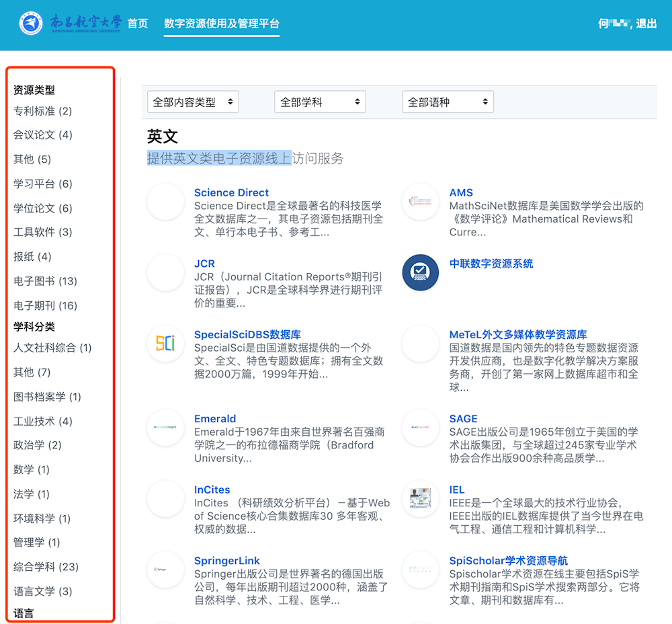The height and width of the screenshot is (624, 672).
Task: Open the Science Direct link
Action: tap(231, 192)
